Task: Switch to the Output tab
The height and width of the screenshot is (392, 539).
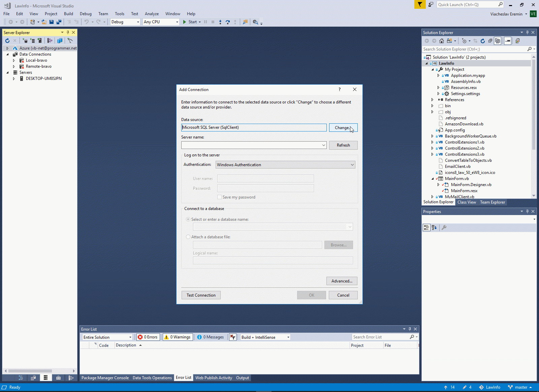Action: click(x=243, y=378)
